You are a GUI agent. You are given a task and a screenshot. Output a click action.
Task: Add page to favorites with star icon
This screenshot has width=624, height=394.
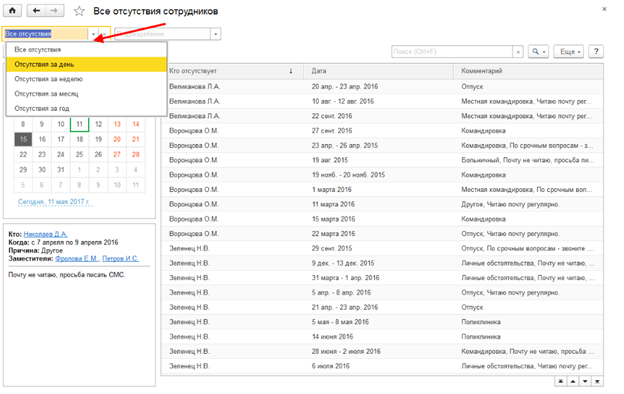click(x=79, y=11)
